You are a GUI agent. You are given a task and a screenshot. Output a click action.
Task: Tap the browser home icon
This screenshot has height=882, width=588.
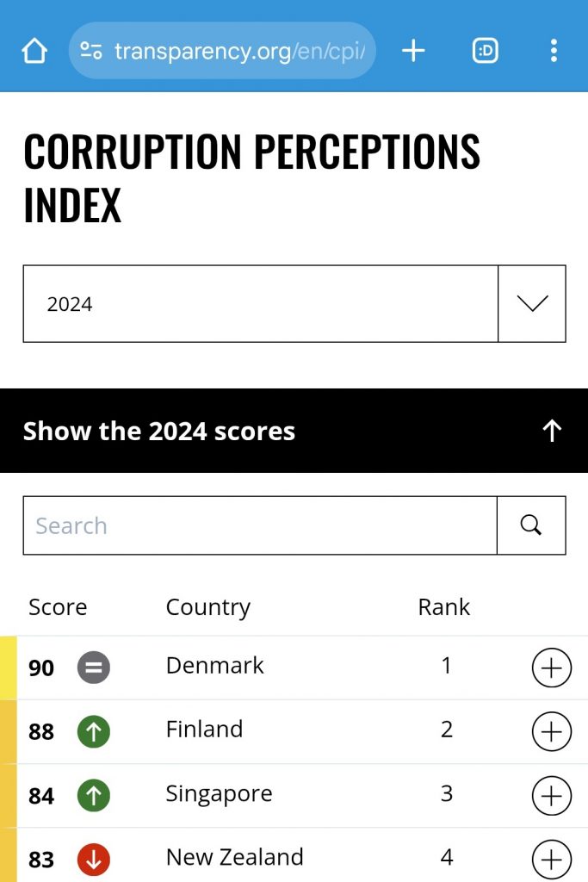pos(34,51)
